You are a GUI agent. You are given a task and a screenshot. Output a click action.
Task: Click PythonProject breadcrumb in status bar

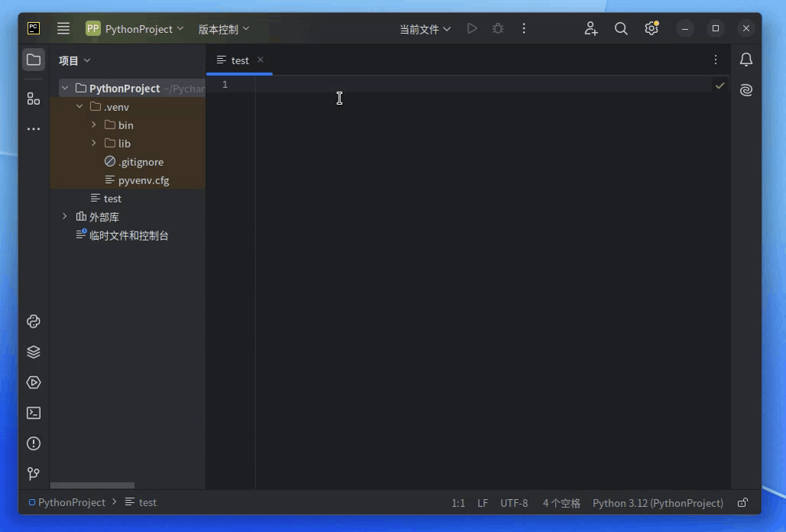coord(67,502)
